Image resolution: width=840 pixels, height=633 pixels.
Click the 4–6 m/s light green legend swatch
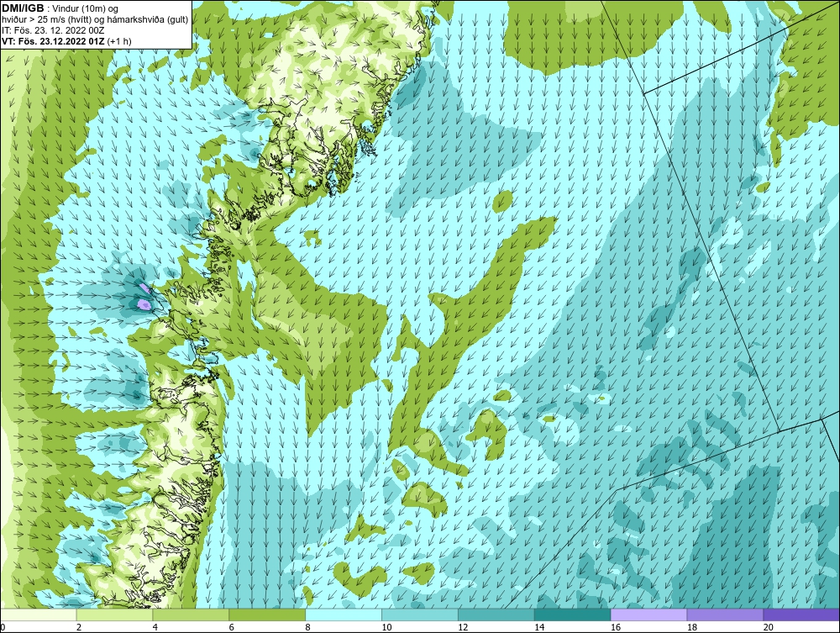(x=191, y=615)
